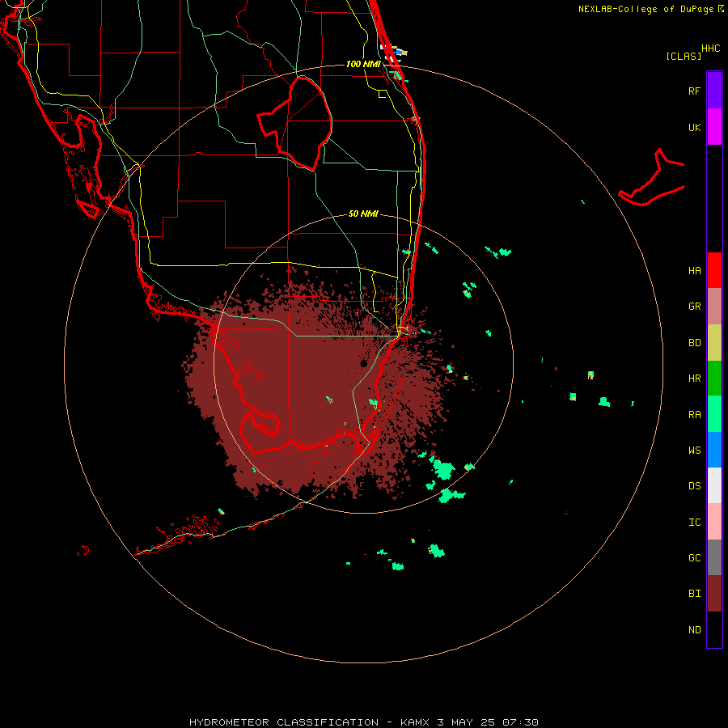Image resolution: width=728 pixels, height=728 pixels.
Task: Click the WS blue legend swatch
Action: pos(714,450)
